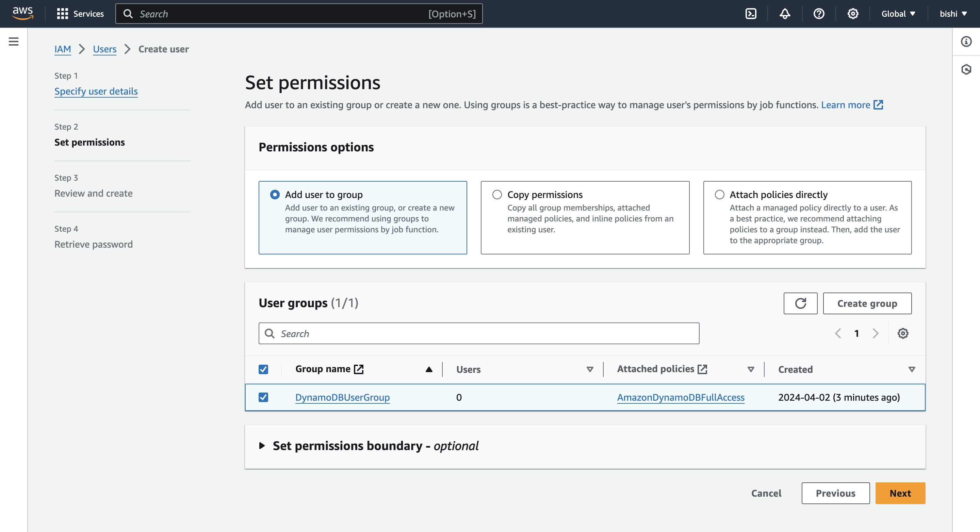Uncheck the DynamoDBUserGroup checkbox

tap(263, 397)
